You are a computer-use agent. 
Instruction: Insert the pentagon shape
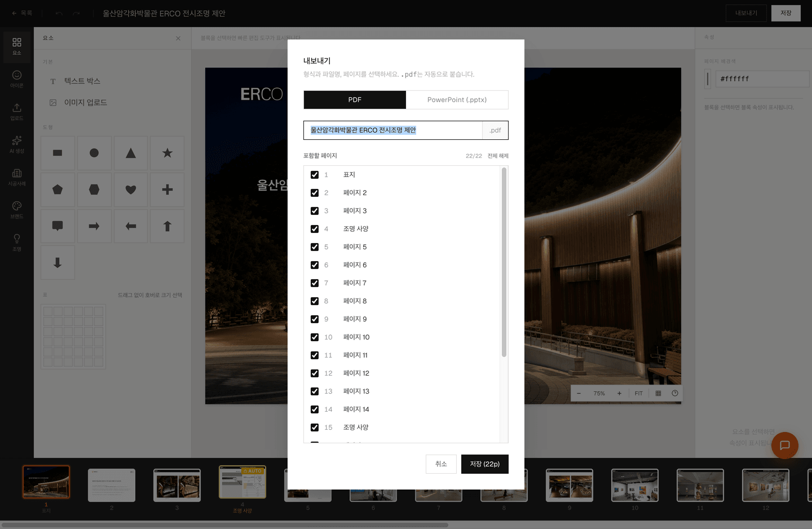tap(58, 189)
